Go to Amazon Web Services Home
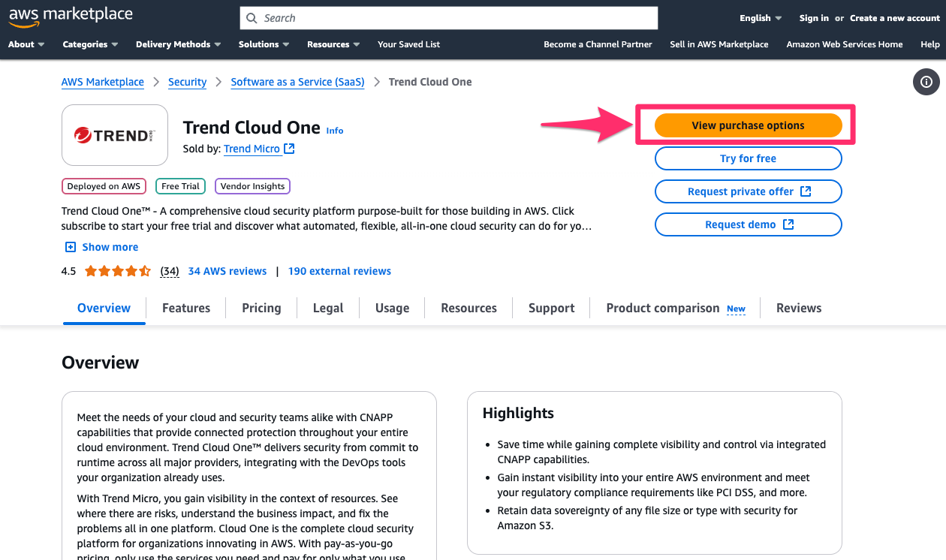The width and height of the screenshot is (946, 560). click(x=845, y=44)
